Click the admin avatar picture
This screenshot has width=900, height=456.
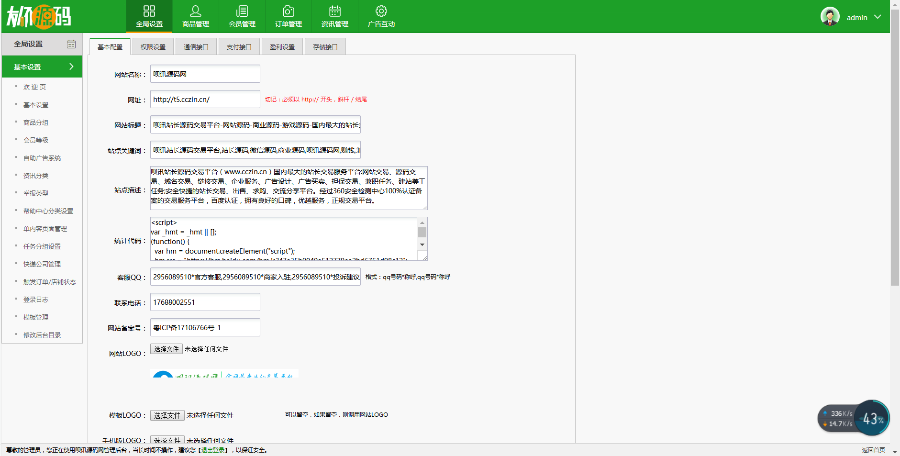(830, 17)
